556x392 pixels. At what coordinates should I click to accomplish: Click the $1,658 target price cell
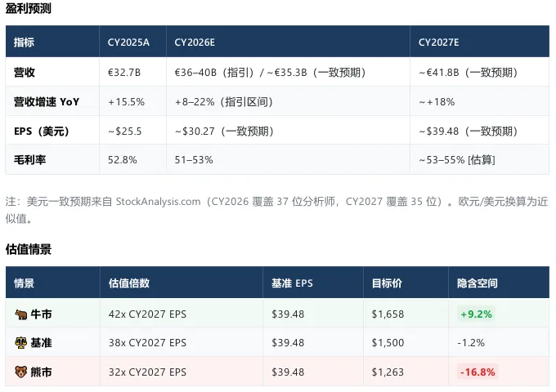click(388, 314)
